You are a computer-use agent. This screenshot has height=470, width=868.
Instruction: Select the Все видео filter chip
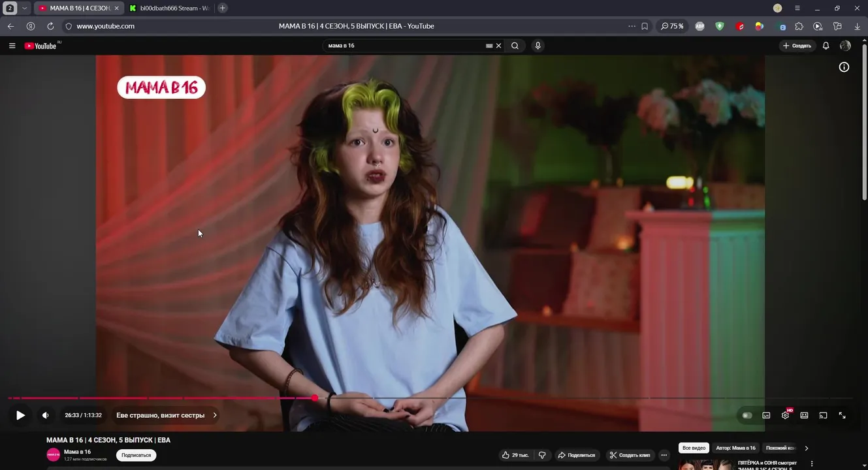tap(694, 448)
